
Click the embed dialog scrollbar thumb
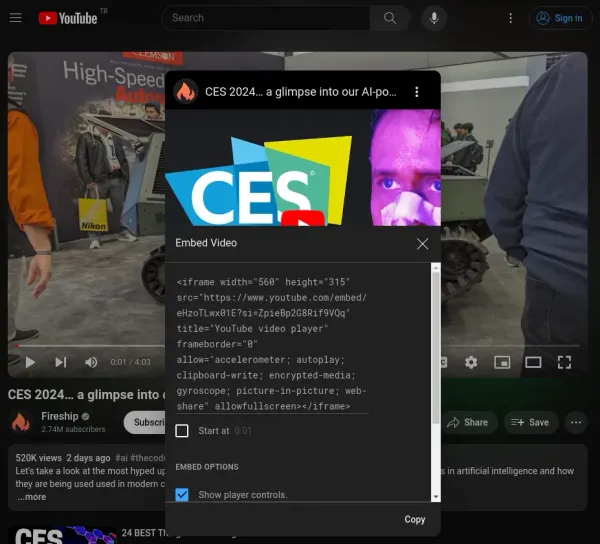(435, 348)
